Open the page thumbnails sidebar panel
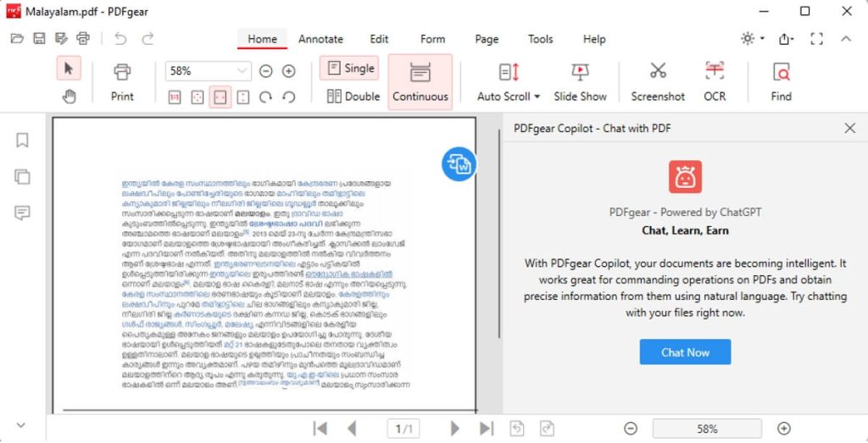 click(x=22, y=177)
